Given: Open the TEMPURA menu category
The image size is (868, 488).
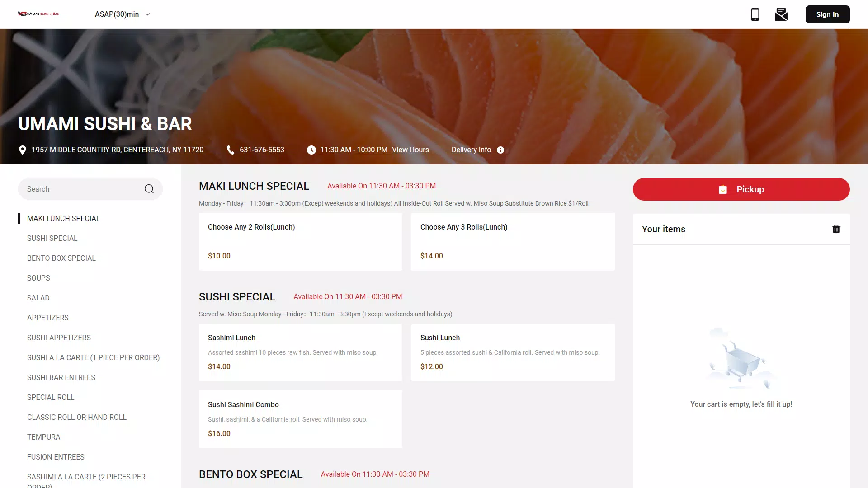Looking at the screenshot, I should tap(43, 437).
